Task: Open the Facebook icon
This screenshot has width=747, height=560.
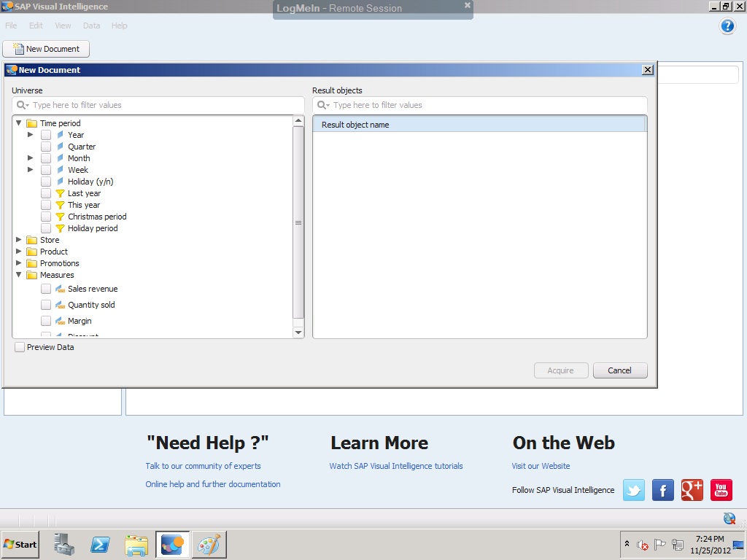Action: coord(662,490)
